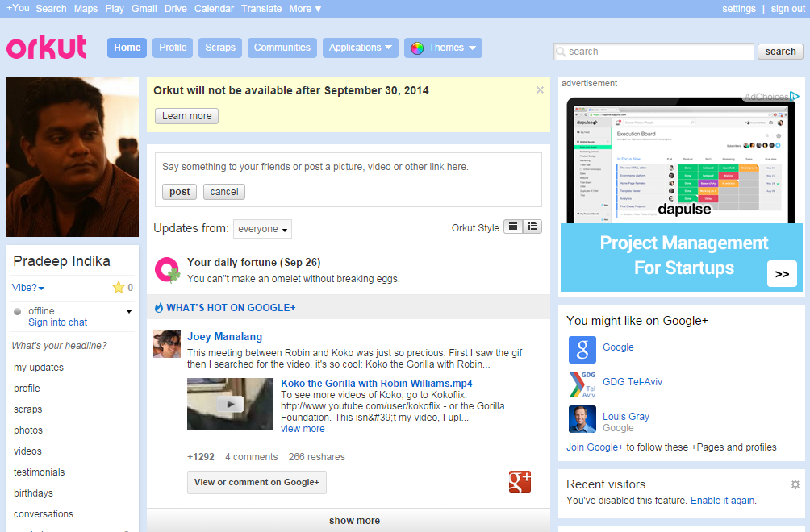This screenshot has height=532, width=810.
Task: Open 'testimonials' in the sidebar
Action: (x=40, y=472)
